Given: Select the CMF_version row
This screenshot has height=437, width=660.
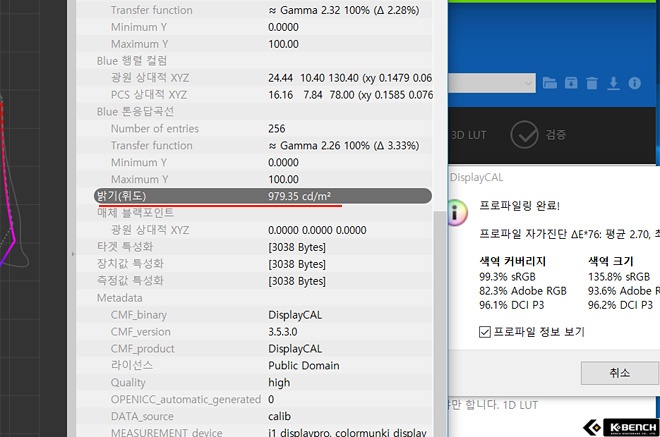Looking at the screenshot, I should click(x=254, y=331).
